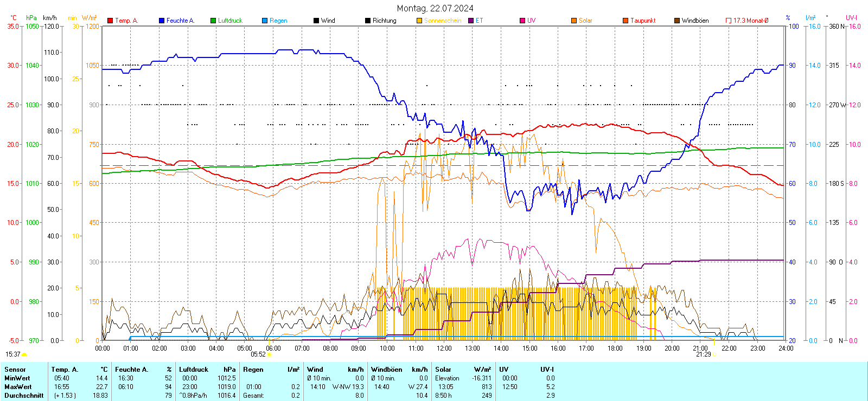Toggle the Regen series legend square
868x401 pixels.
tap(265, 21)
